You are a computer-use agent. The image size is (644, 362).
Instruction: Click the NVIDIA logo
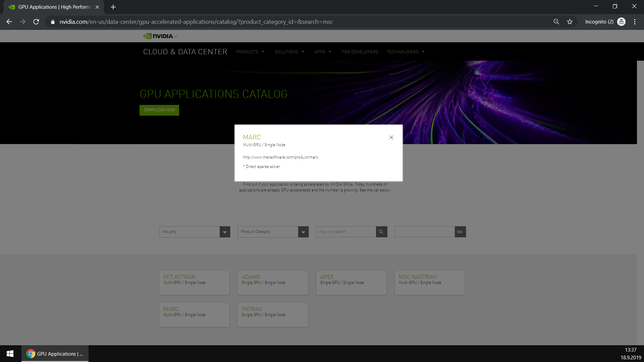pyautogui.click(x=158, y=36)
